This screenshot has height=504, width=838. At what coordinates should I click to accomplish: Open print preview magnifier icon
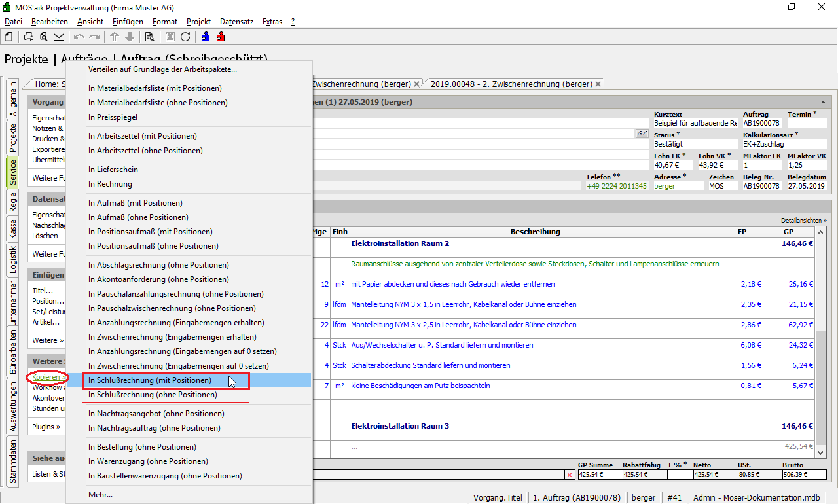(43, 37)
